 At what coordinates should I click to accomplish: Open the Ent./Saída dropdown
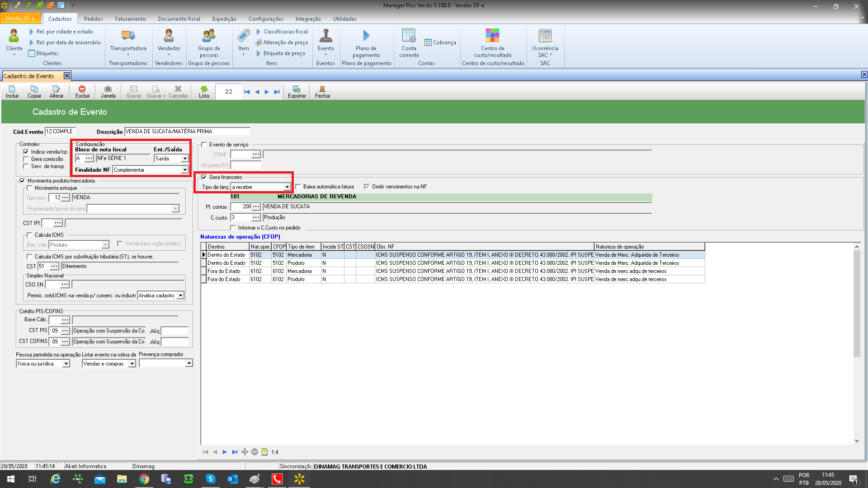pyautogui.click(x=184, y=159)
